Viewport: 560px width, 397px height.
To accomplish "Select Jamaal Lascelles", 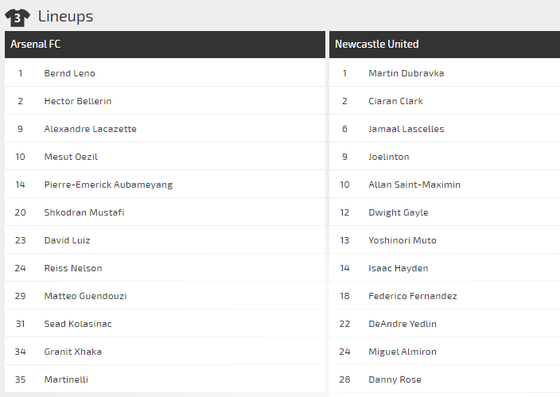I will pyautogui.click(x=406, y=129).
